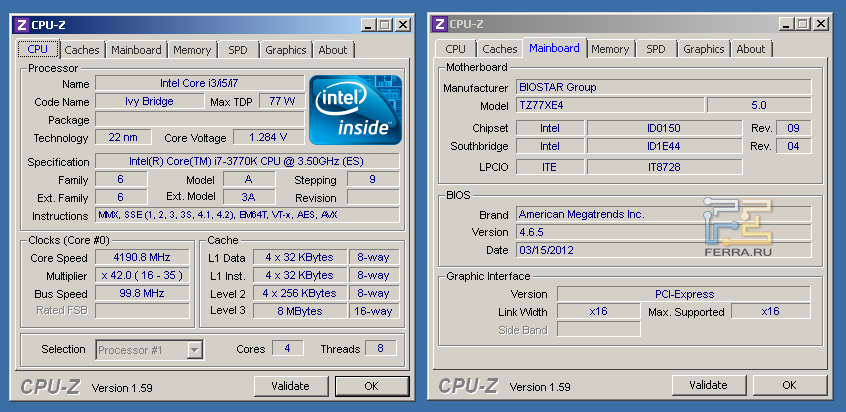The height and width of the screenshot is (412, 846).
Task: Click OK button in left window
Action: pos(372,386)
